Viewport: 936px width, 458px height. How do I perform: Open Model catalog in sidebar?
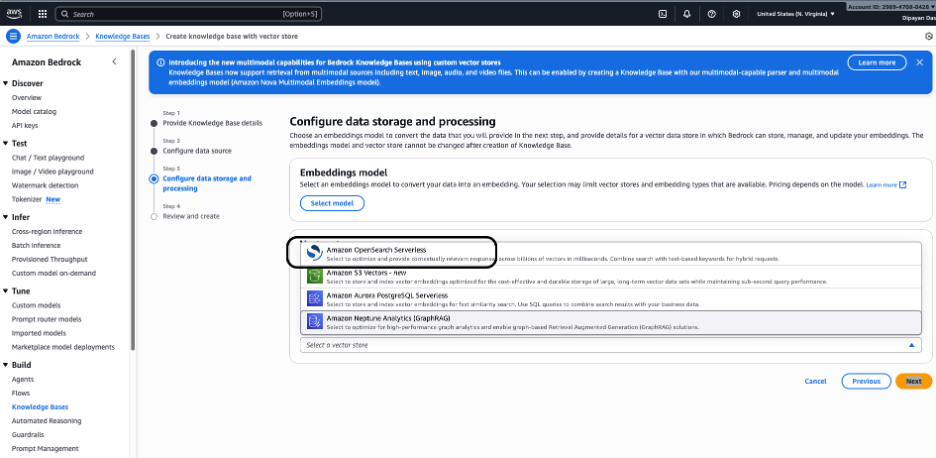pos(34,112)
